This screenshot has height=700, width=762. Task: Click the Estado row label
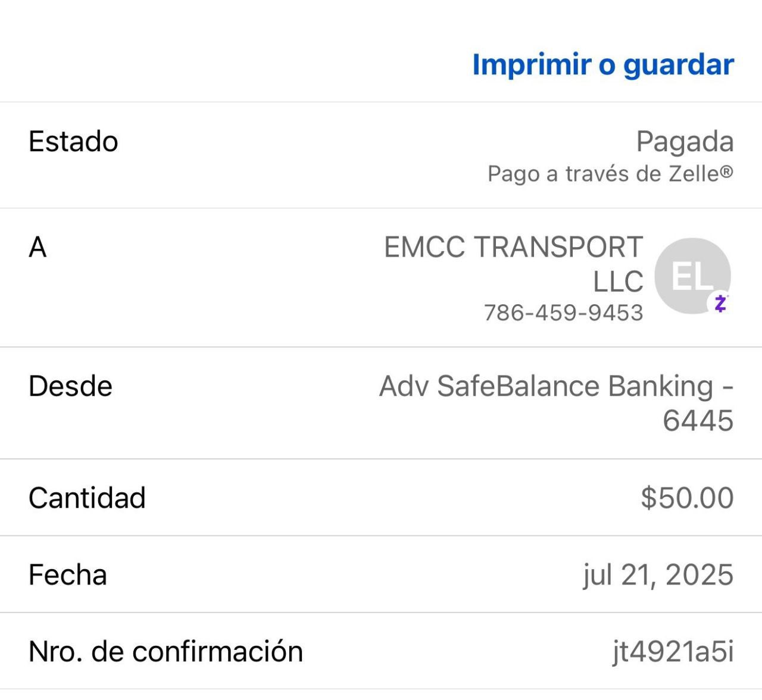click(73, 142)
